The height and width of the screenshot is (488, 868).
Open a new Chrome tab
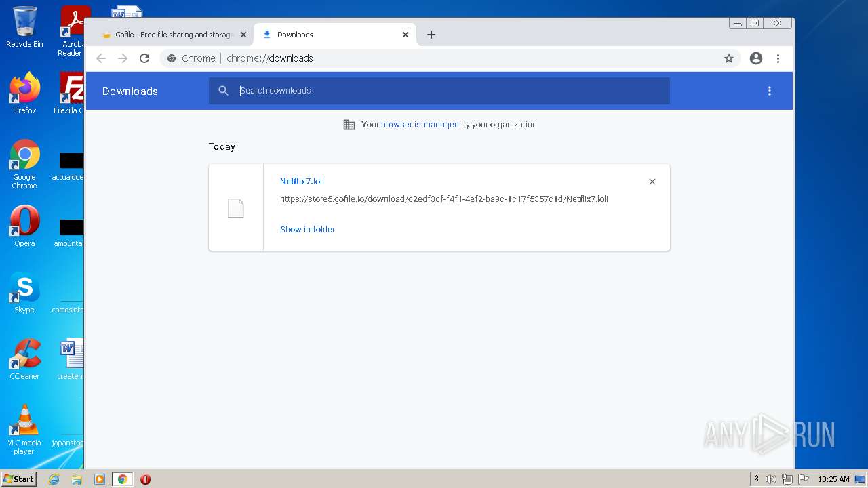pyautogui.click(x=431, y=35)
